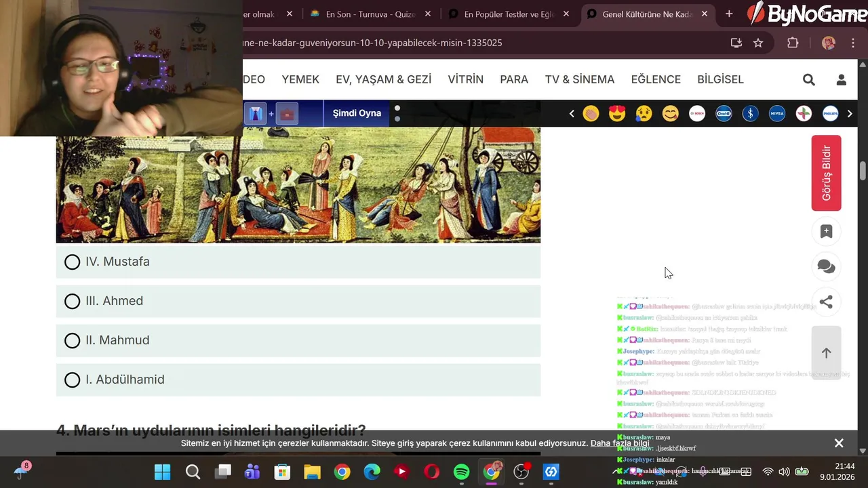Open the clock showing 21:44
Viewport: 868px width, 488px height.
tap(837, 471)
